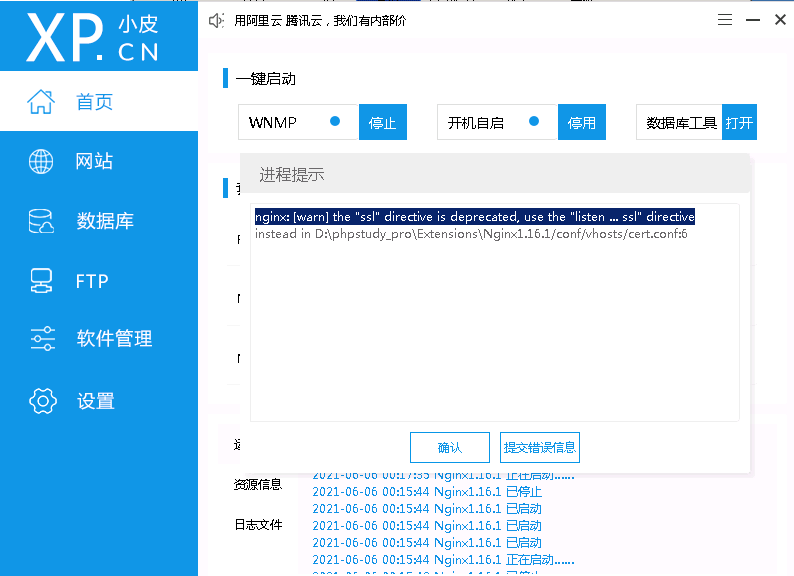This screenshot has height=576, width=794.
Task: Click the globe website icon
Action: pos(41,162)
